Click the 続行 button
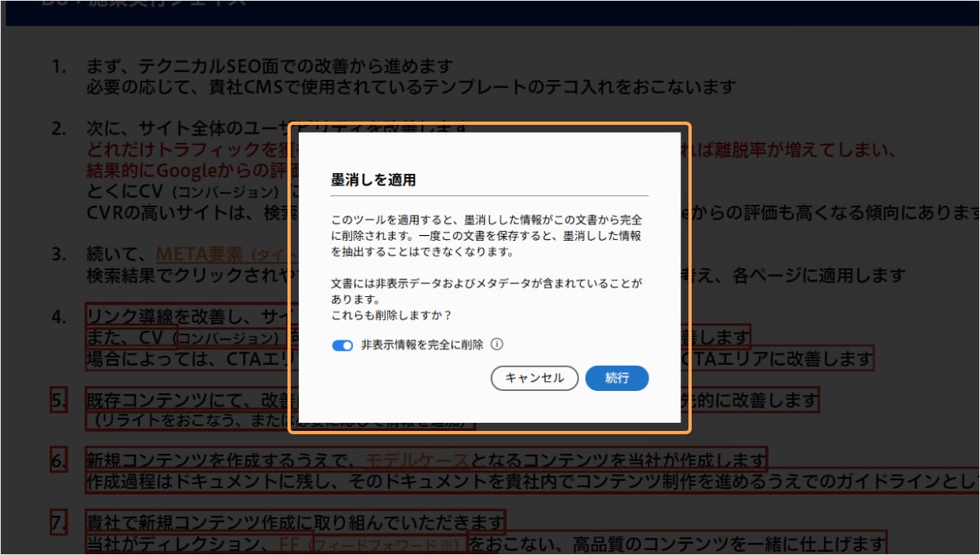 (617, 378)
